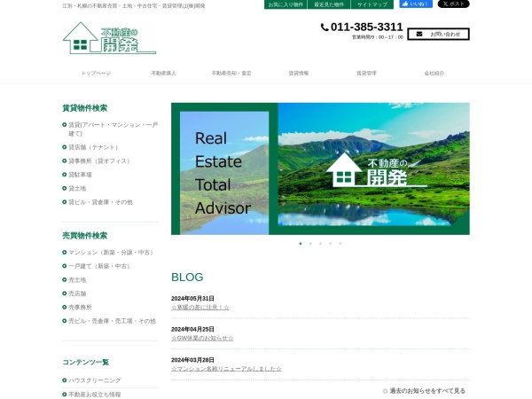Click the コンテンツ一覧 heading
The height and width of the screenshot is (399, 532).
[x=86, y=362]
